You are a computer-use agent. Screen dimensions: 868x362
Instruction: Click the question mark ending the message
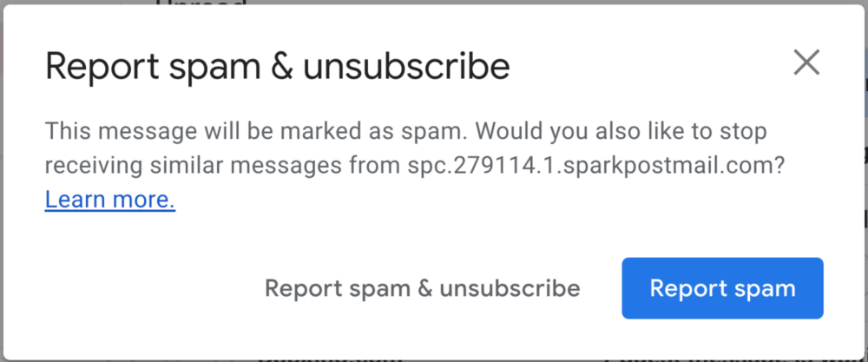(x=779, y=167)
